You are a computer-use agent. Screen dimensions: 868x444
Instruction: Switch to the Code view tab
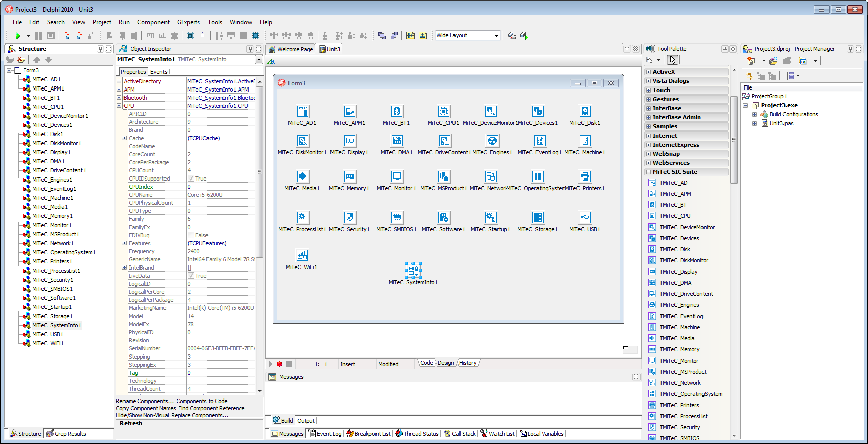pyautogui.click(x=427, y=363)
